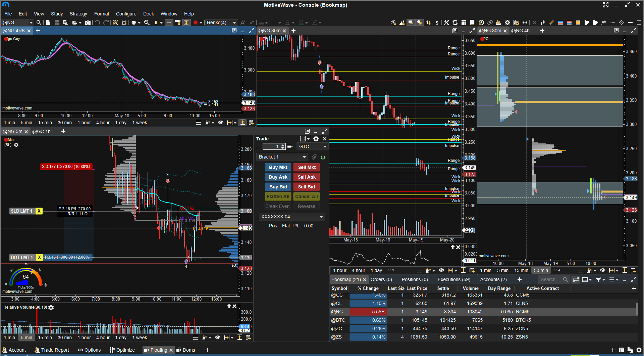Open the GTC time-in-force dropdown
Screen dimensions: 644x356
click(x=312, y=146)
